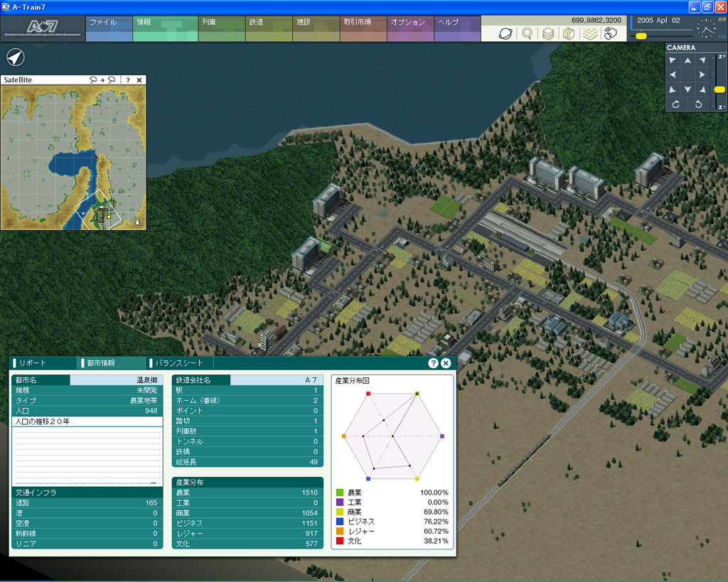
Task: Move camera up with the up arrow
Action: tap(687, 60)
